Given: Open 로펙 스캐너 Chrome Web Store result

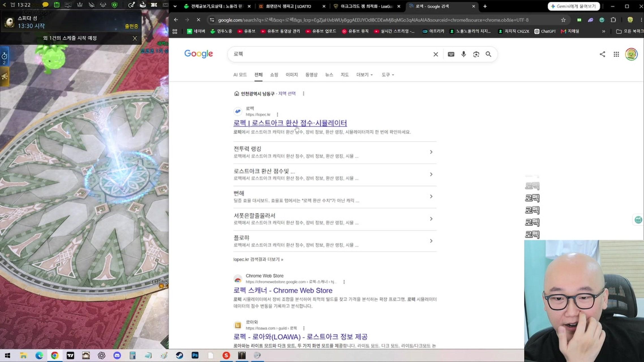Looking at the screenshot, I should [x=283, y=290].
